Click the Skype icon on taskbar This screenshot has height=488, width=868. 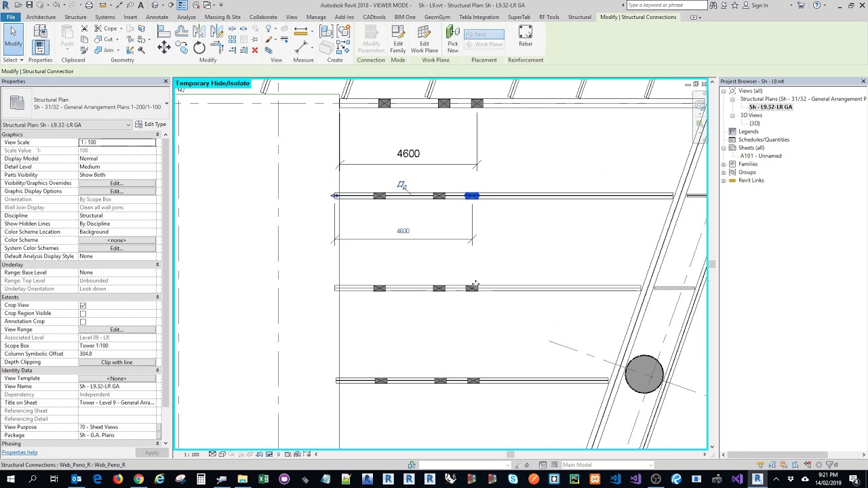(513, 479)
